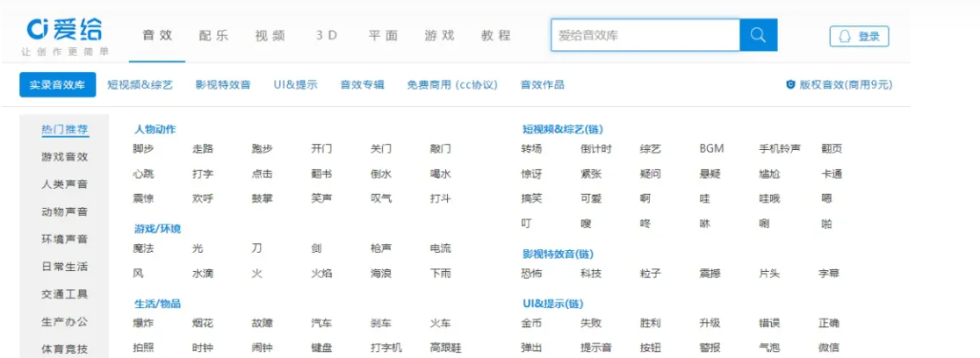
Task: Click the 枪声 sound tag
Action: pyautogui.click(x=381, y=248)
